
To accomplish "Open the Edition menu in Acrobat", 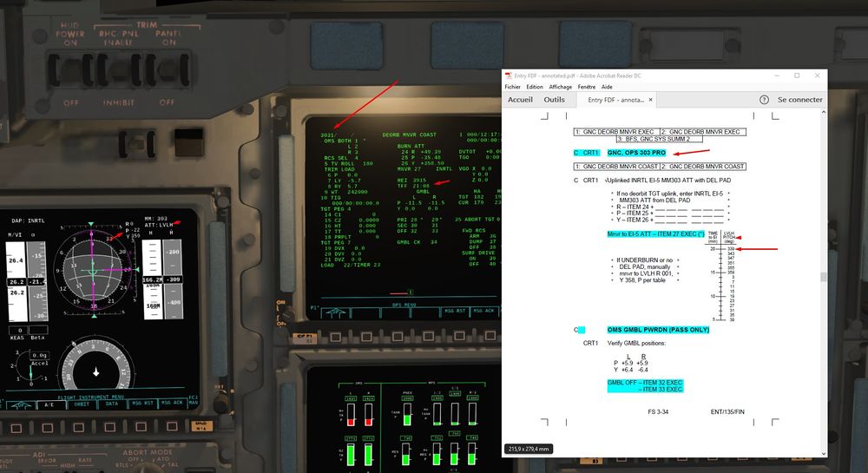I will (534, 87).
